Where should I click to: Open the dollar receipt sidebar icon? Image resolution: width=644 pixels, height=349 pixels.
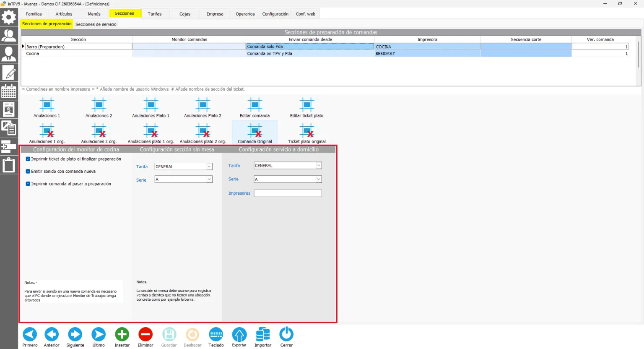9,109
